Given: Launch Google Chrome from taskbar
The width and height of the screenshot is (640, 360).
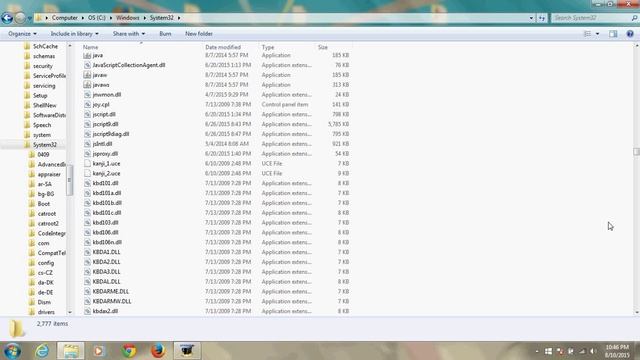Looking at the screenshot, I should pyautogui.click(x=129, y=351).
